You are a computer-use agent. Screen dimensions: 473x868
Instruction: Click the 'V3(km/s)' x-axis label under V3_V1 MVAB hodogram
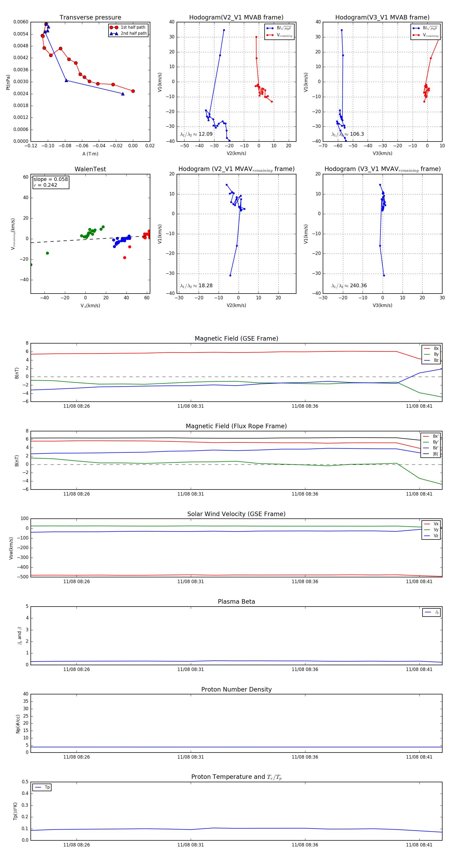[382, 153]
